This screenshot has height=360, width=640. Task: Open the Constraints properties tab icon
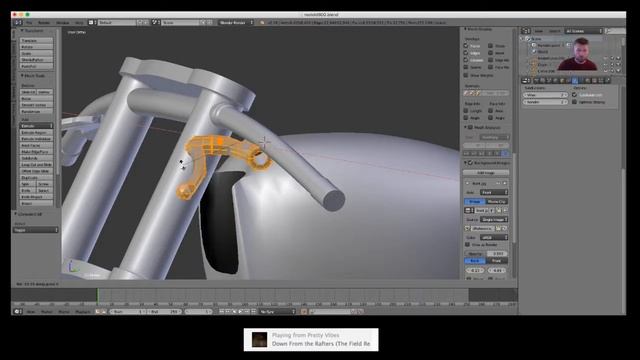[569, 80]
